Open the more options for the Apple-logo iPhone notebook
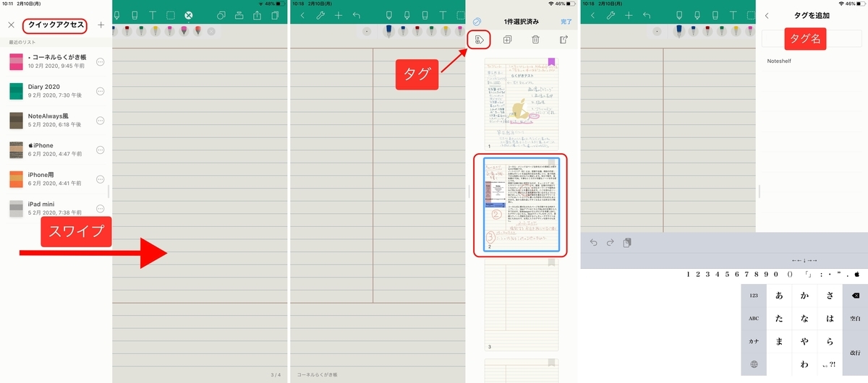This screenshot has height=383, width=868. 101,150
